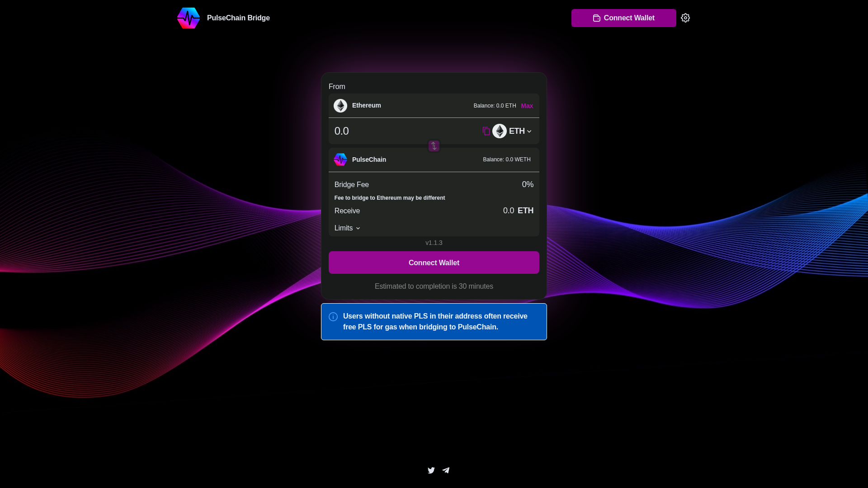
Task: Open the settings gear icon
Action: pos(685,18)
